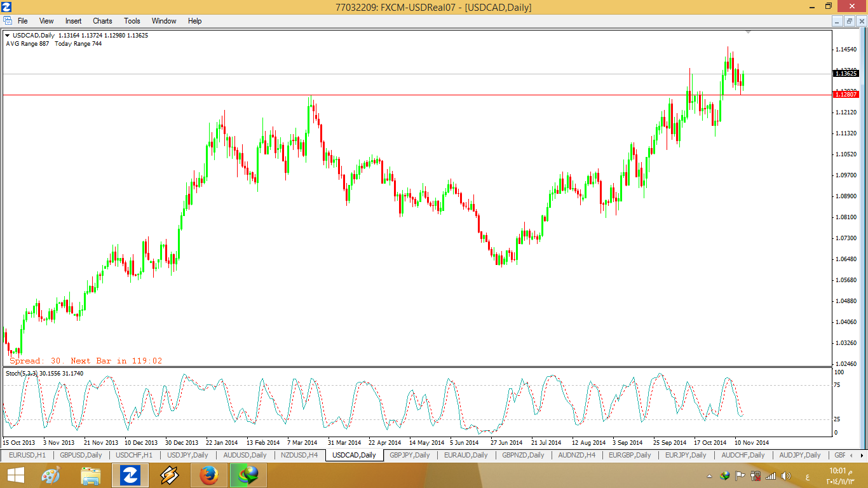The image size is (868, 488).
Task: Switch to the AUDCHF,Daily chart tab
Action: [743, 455]
